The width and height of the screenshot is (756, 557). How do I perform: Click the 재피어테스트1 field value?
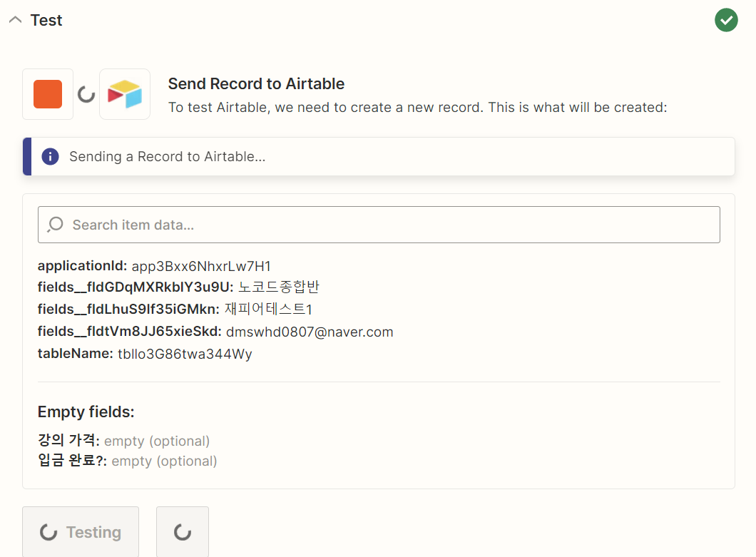[269, 309]
